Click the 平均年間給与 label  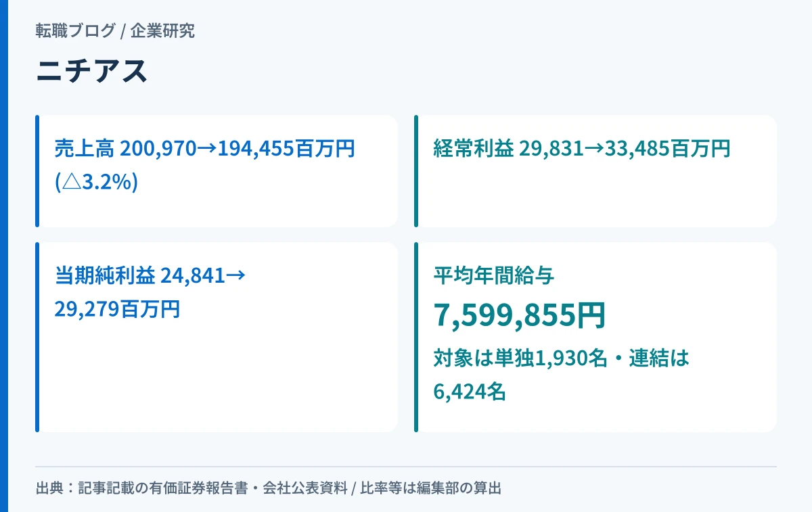pos(494,275)
